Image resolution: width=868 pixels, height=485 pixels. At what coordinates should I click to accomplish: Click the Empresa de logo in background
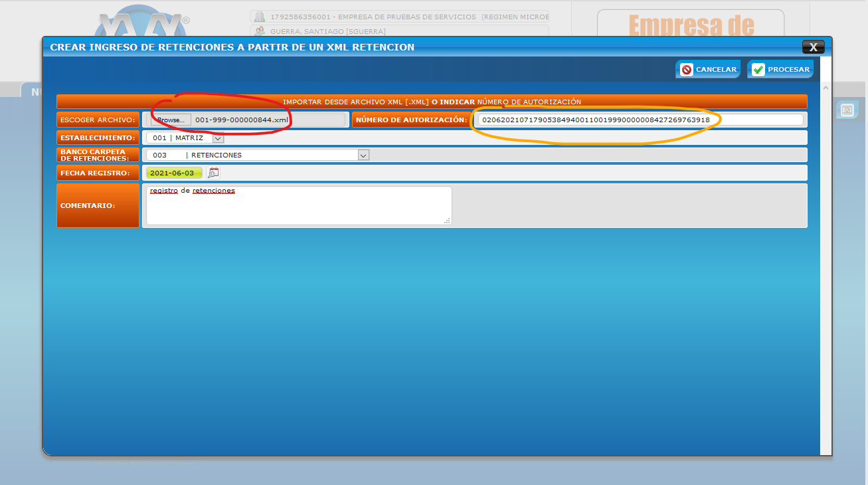pyautogui.click(x=691, y=25)
